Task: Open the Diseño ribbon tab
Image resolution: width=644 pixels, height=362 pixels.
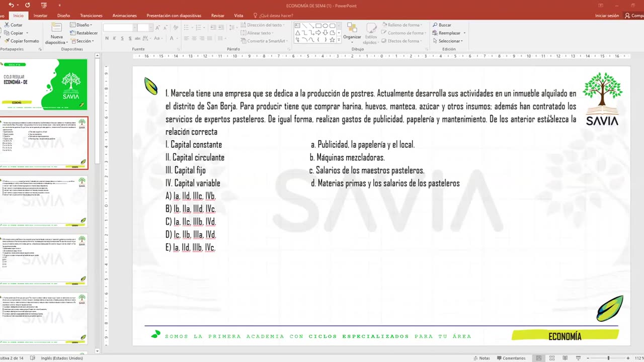Action: [63, 16]
